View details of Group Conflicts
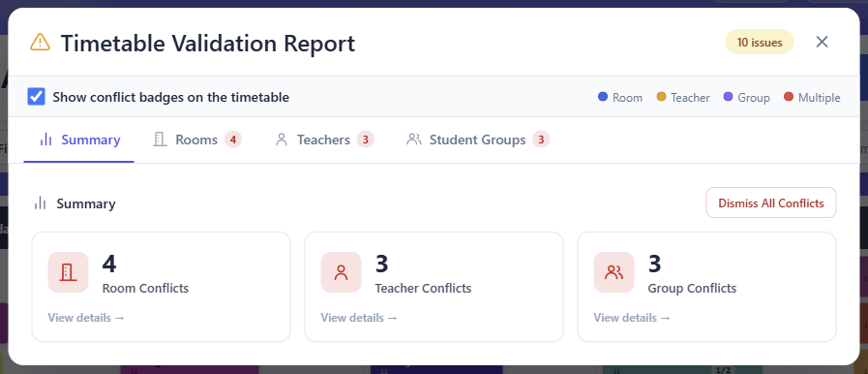 pyautogui.click(x=632, y=318)
